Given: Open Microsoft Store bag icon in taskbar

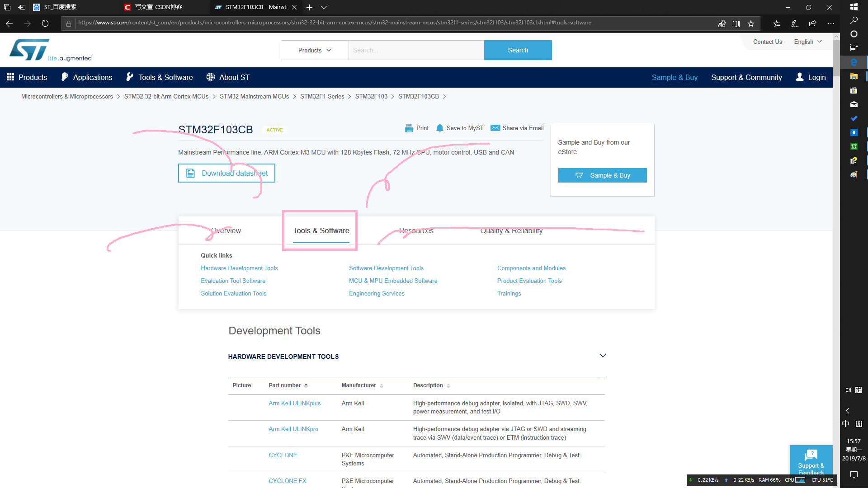Looking at the screenshot, I should click(x=854, y=90).
